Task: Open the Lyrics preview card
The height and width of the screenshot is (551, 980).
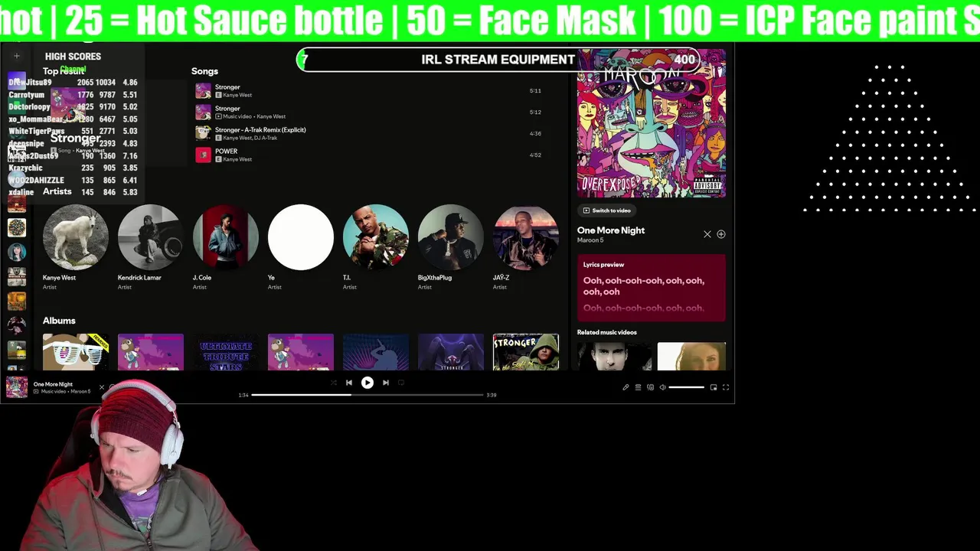Action: click(652, 288)
